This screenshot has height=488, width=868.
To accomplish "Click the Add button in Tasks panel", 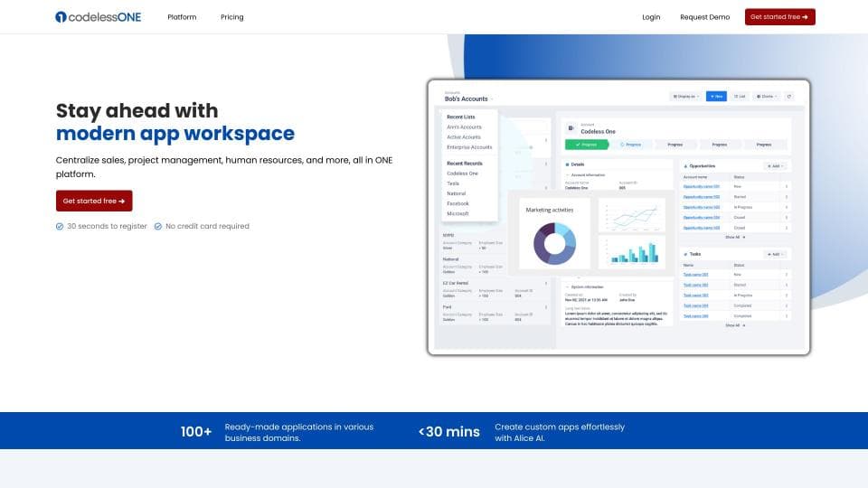I will point(775,254).
